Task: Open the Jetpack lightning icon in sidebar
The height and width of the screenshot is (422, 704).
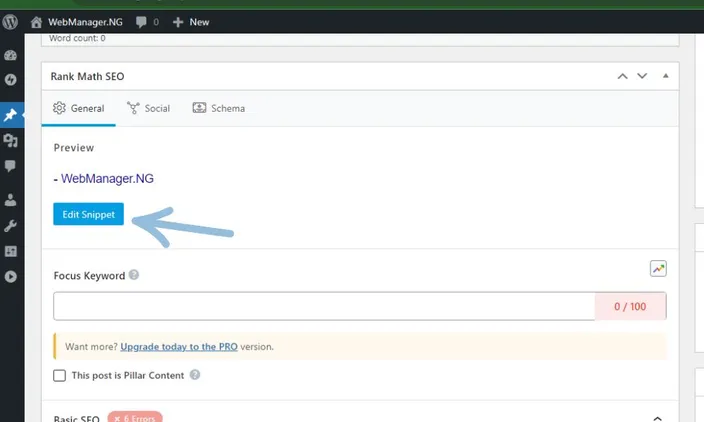Action: [x=10, y=80]
